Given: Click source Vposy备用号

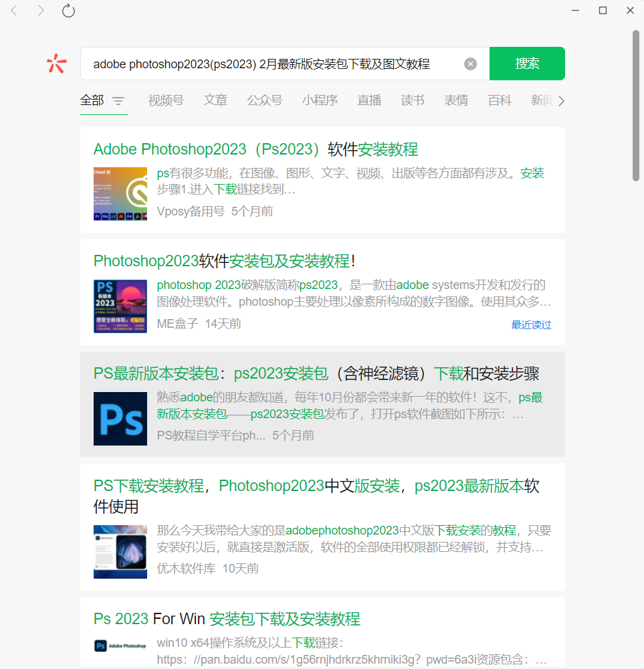Looking at the screenshot, I should pyautogui.click(x=191, y=211).
